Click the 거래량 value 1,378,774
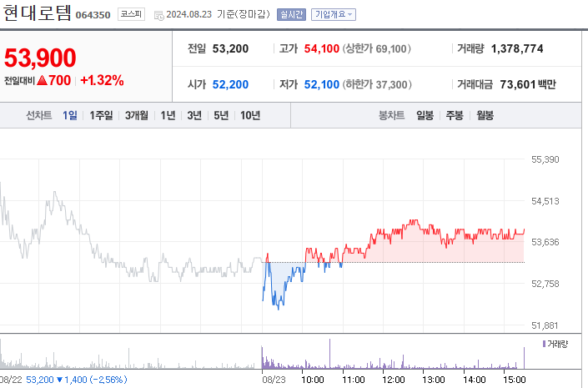The height and width of the screenshot is (388, 588). (517, 48)
